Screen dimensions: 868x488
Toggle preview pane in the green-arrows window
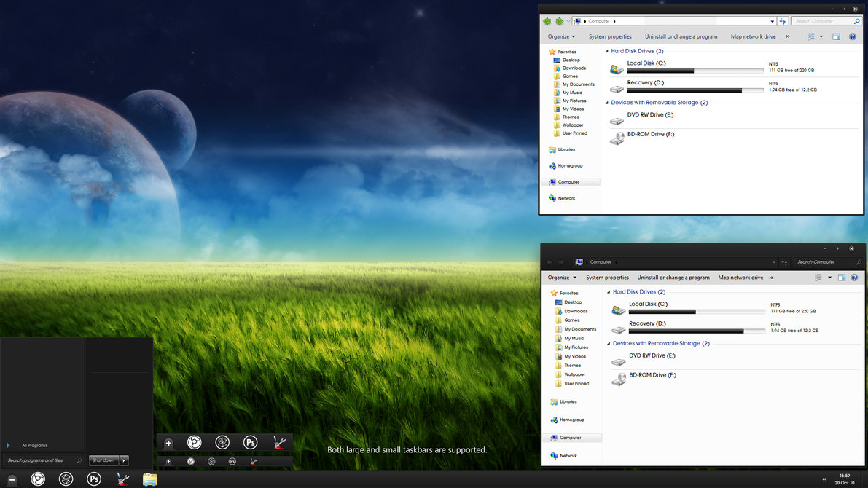tap(837, 36)
